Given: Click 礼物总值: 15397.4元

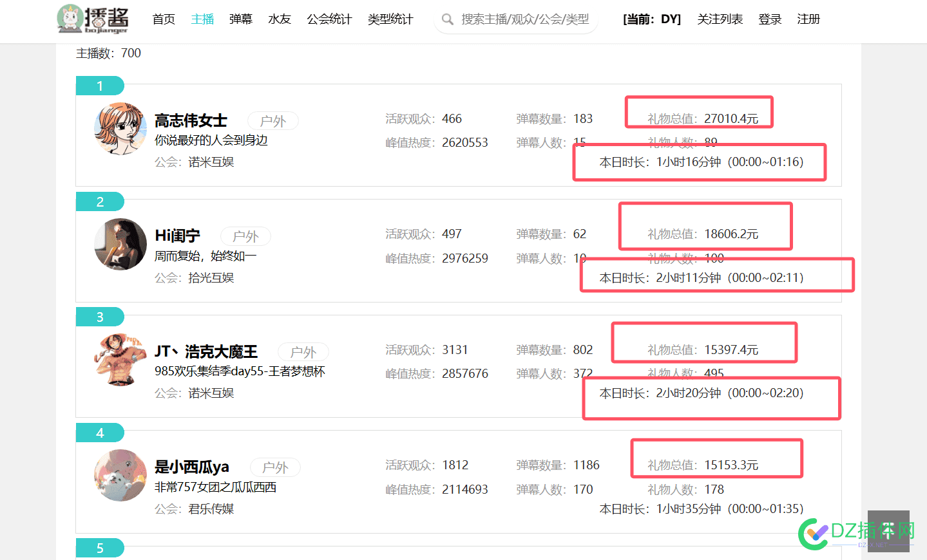Looking at the screenshot, I should point(703,350).
